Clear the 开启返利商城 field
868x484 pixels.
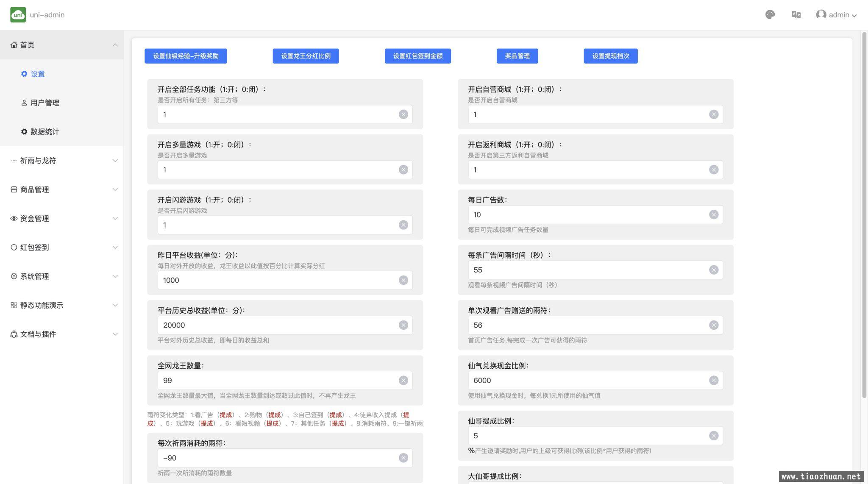tap(714, 170)
